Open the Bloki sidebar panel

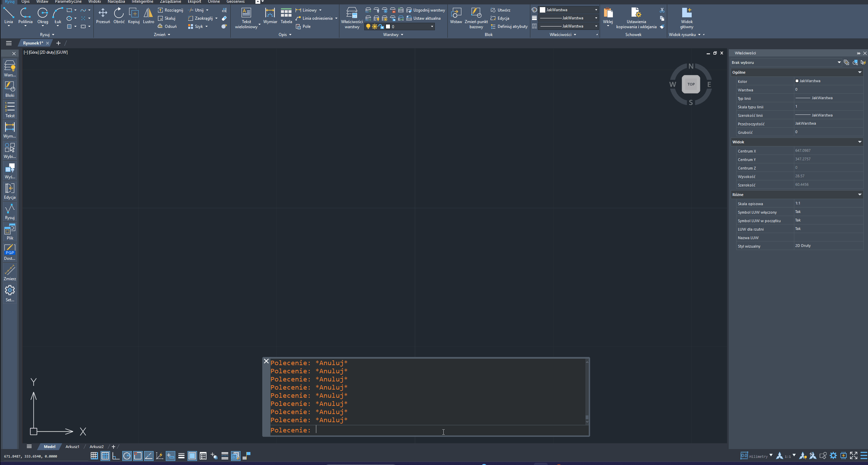click(x=10, y=89)
